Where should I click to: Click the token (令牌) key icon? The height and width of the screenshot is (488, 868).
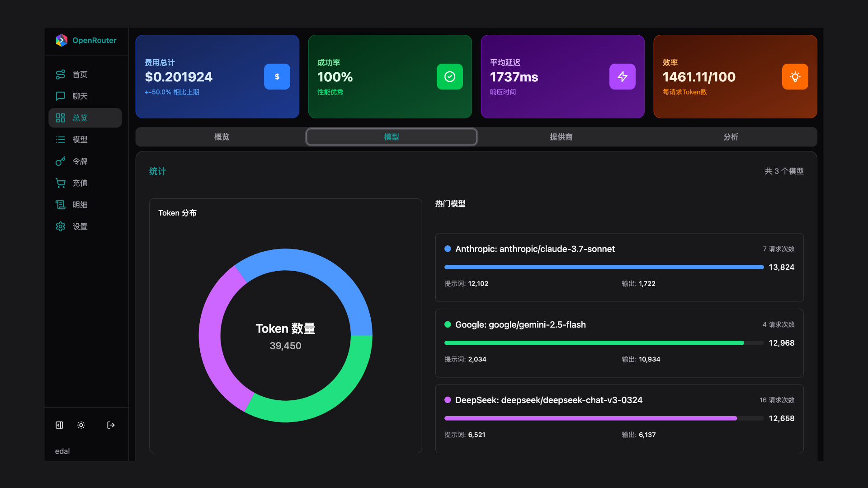[61, 161]
